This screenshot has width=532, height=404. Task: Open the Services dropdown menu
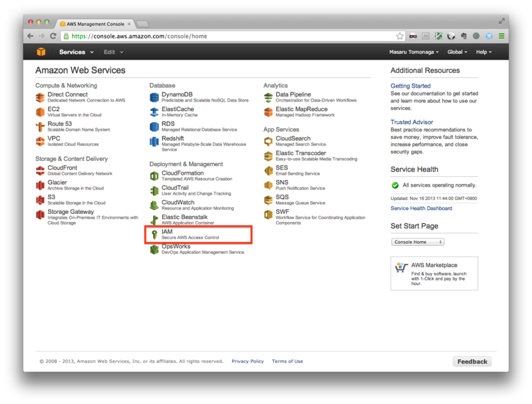(76, 52)
